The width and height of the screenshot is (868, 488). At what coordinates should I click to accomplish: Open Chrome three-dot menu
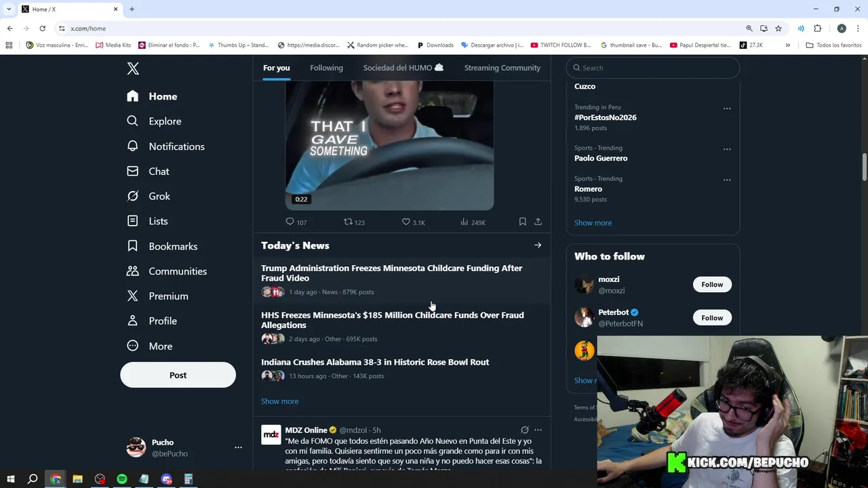tap(858, 28)
